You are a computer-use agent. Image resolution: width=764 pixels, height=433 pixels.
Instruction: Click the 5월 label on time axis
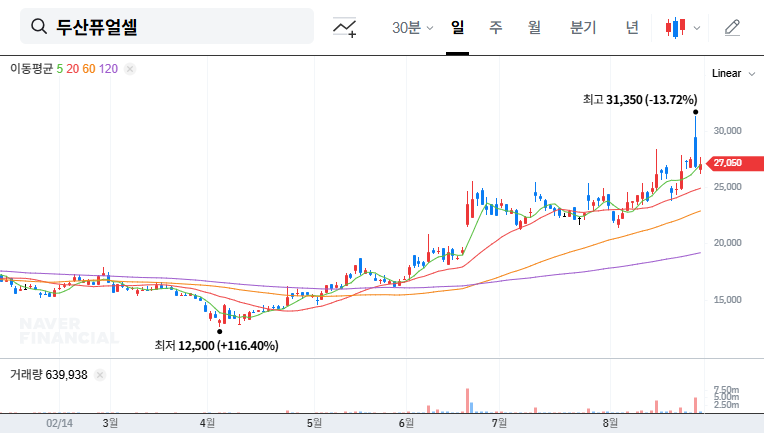(314, 423)
